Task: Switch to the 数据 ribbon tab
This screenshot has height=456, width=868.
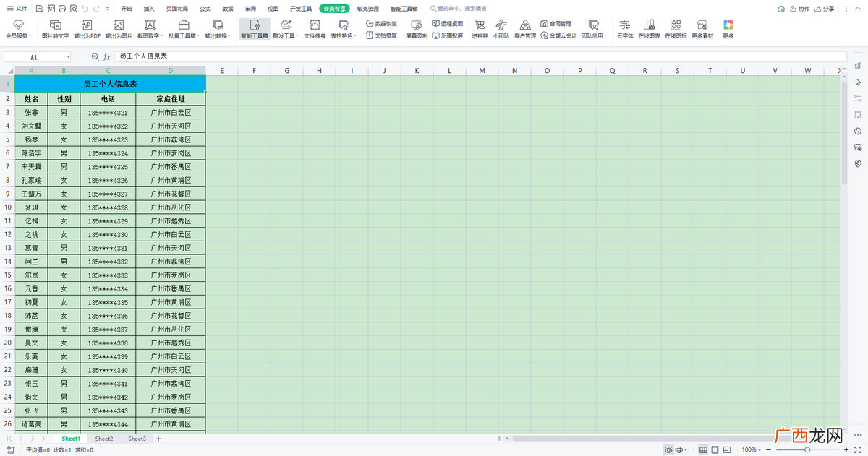Action: (228, 9)
